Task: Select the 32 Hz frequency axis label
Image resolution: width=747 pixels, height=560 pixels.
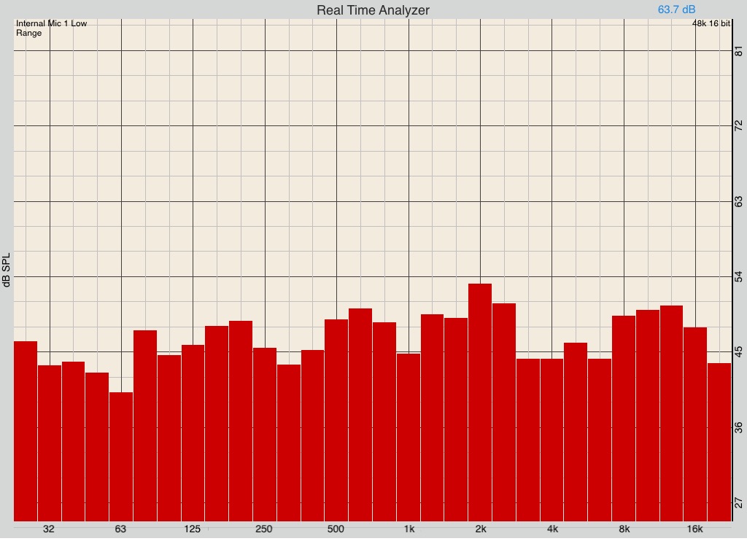Action: (49, 529)
